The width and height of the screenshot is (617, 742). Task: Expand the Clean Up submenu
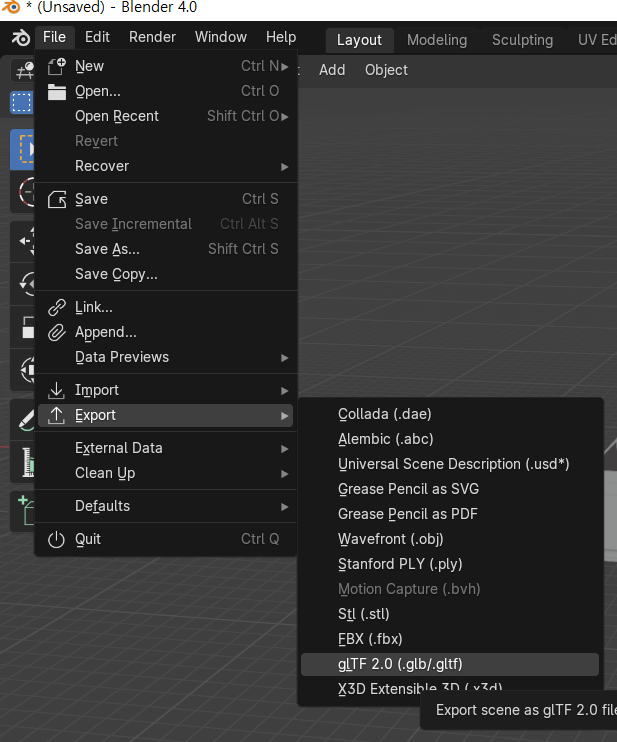(166, 474)
